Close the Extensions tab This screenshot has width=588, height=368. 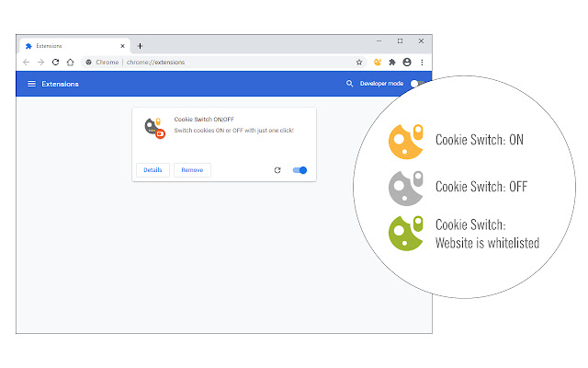click(x=124, y=45)
